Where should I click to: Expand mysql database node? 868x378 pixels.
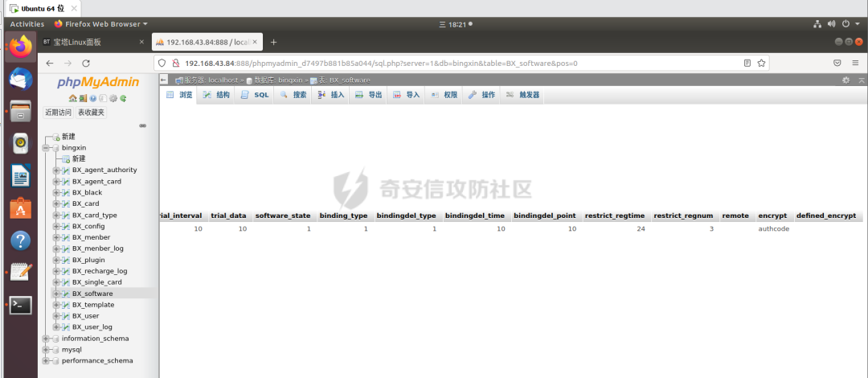coord(46,350)
